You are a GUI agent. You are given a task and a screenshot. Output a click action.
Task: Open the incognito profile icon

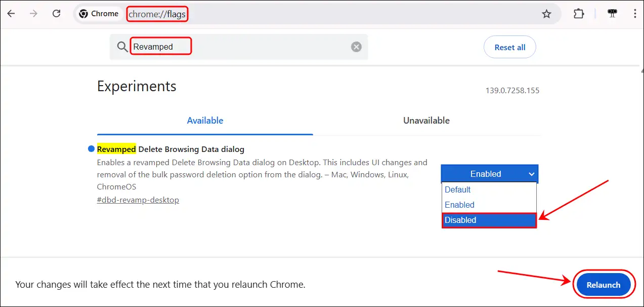tap(613, 14)
